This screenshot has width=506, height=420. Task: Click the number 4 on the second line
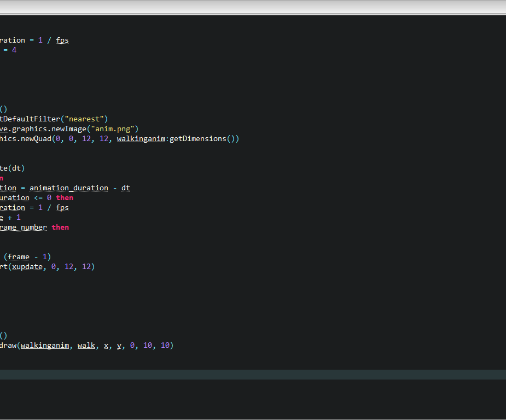15,50
